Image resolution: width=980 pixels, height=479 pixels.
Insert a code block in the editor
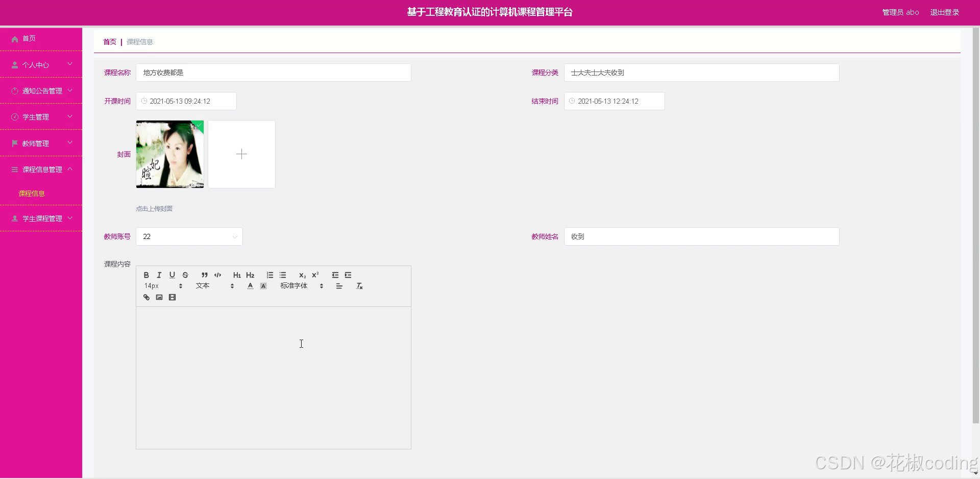click(218, 275)
